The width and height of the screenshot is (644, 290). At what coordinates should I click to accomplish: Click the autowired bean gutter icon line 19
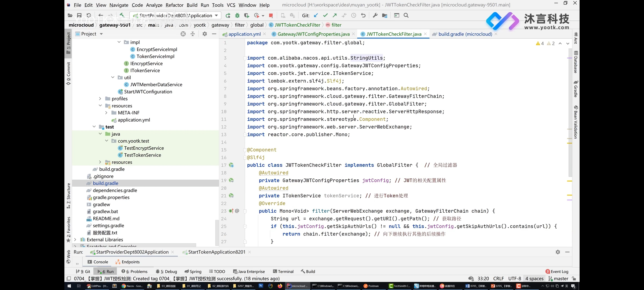pyautogui.click(x=231, y=180)
